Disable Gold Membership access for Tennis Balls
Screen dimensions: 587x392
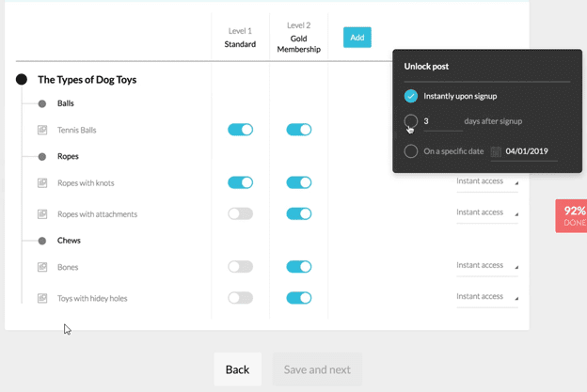[x=299, y=130]
